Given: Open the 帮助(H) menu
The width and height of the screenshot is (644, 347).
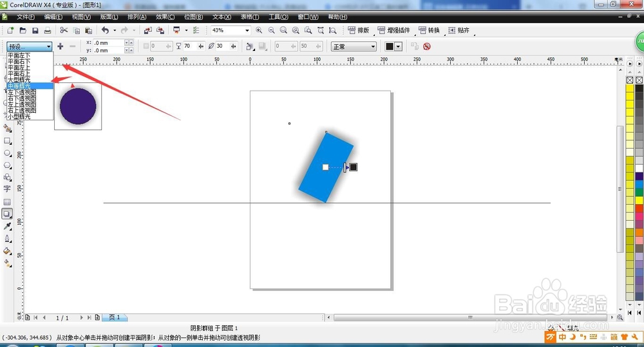Looking at the screenshot, I should pos(337,17).
